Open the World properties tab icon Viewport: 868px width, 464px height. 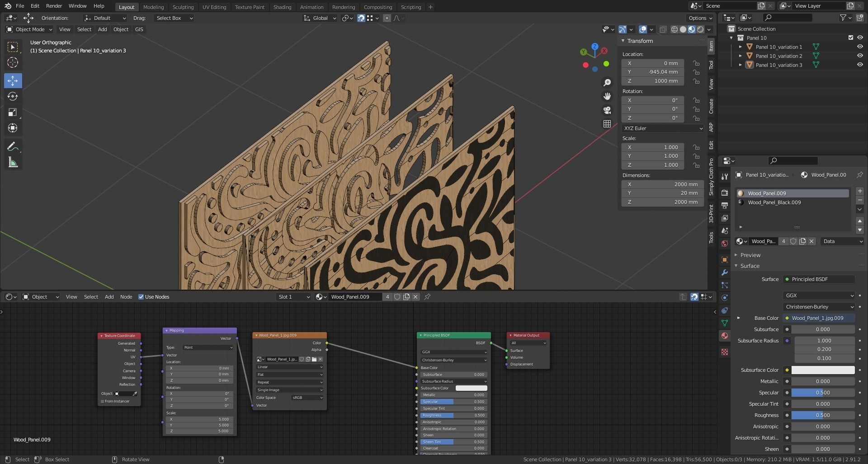tap(725, 244)
